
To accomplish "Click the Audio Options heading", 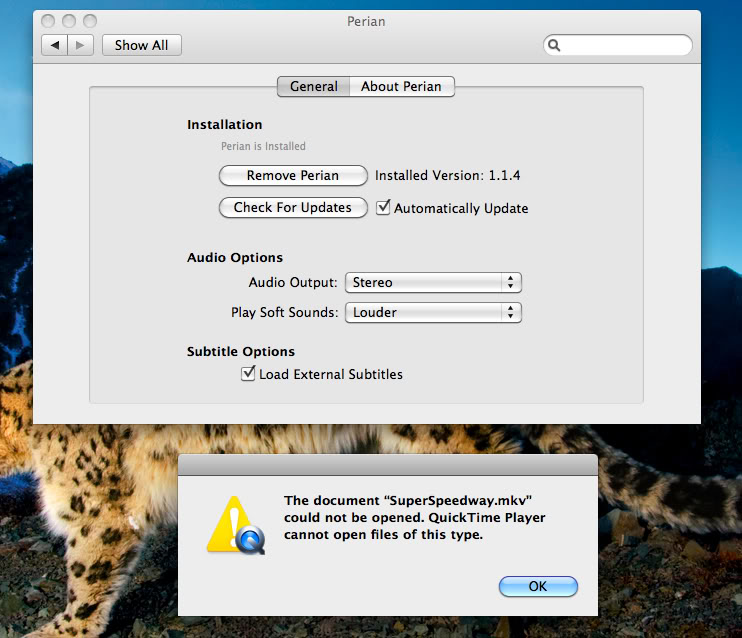I will pyautogui.click(x=235, y=257).
